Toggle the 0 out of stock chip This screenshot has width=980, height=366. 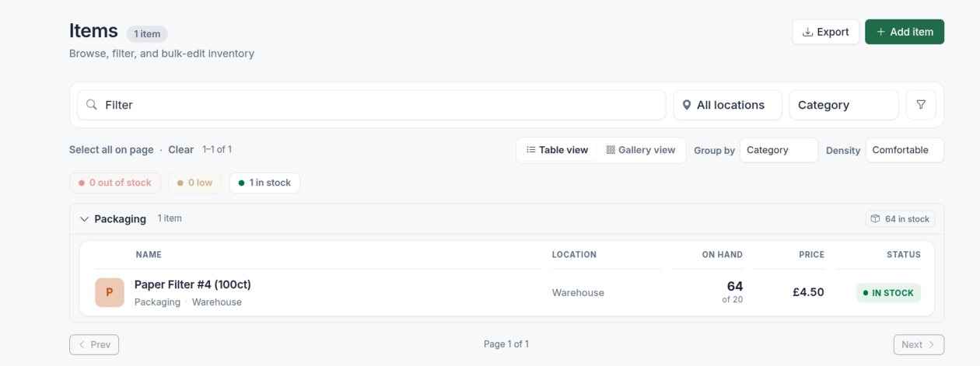(115, 183)
